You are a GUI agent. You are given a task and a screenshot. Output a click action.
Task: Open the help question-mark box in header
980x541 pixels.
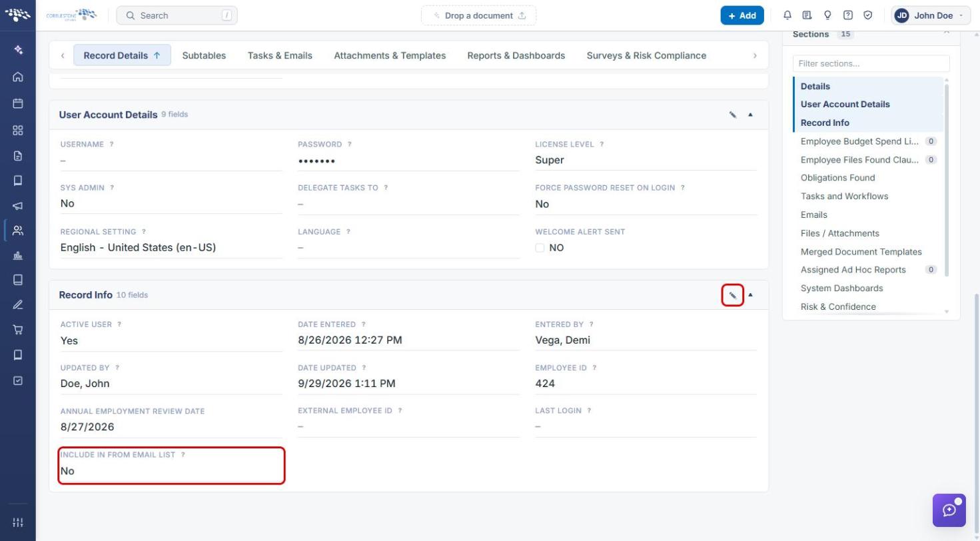tap(848, 15)
